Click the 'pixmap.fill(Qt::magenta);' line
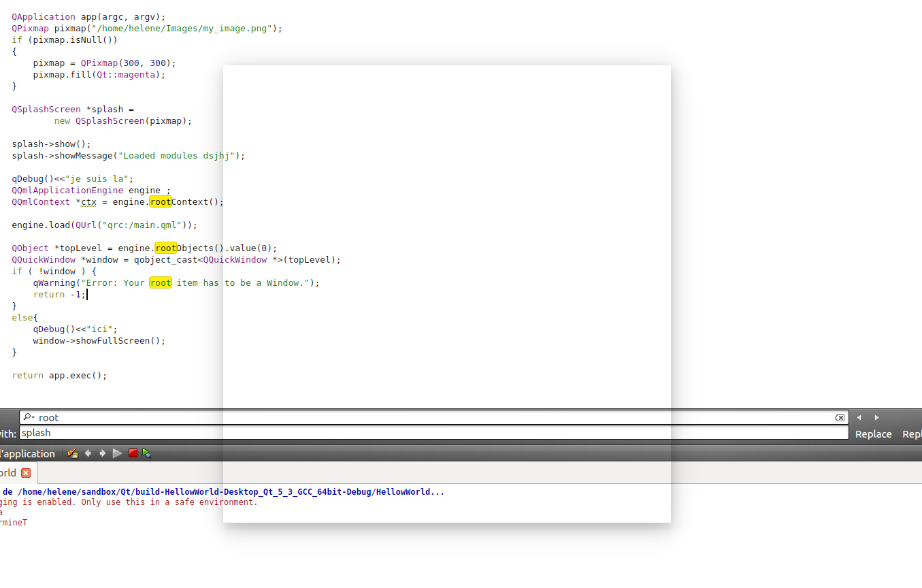Screen dimensions: 922x588 click(99, 74)
